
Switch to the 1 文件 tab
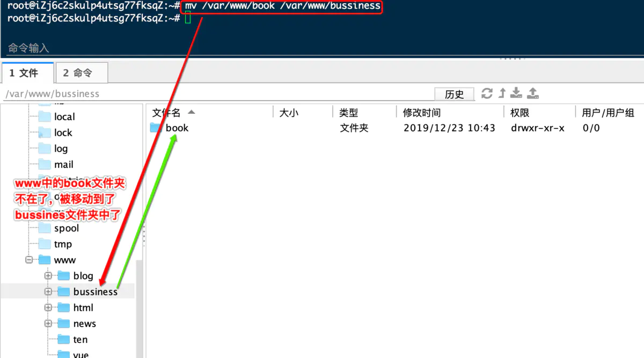[x=27, y=73]
